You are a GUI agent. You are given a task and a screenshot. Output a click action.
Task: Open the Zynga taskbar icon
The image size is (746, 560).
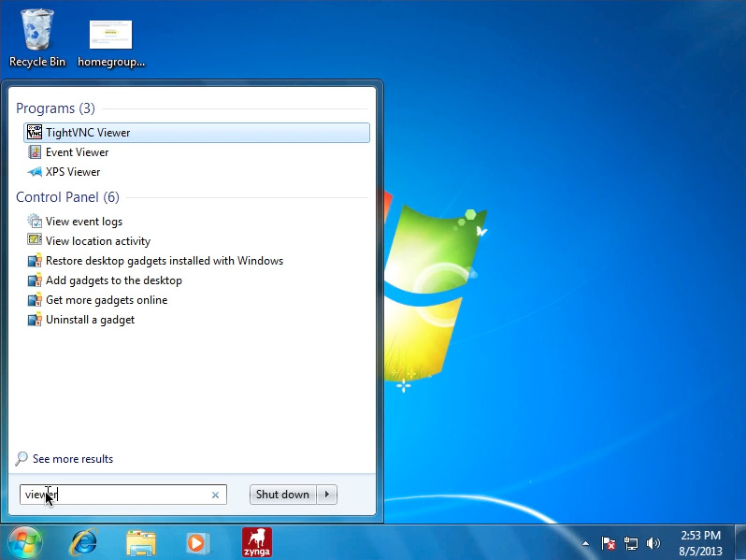257,542
